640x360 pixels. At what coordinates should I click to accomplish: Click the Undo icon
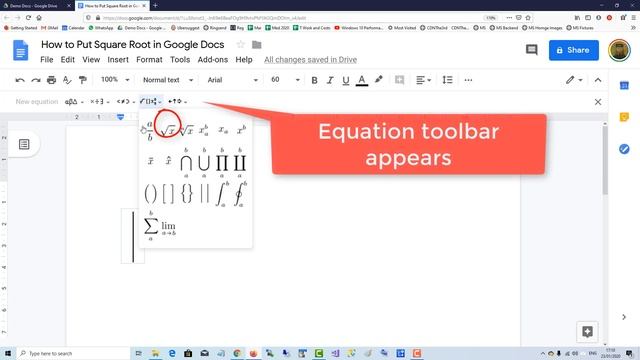(x=20, y=80)
